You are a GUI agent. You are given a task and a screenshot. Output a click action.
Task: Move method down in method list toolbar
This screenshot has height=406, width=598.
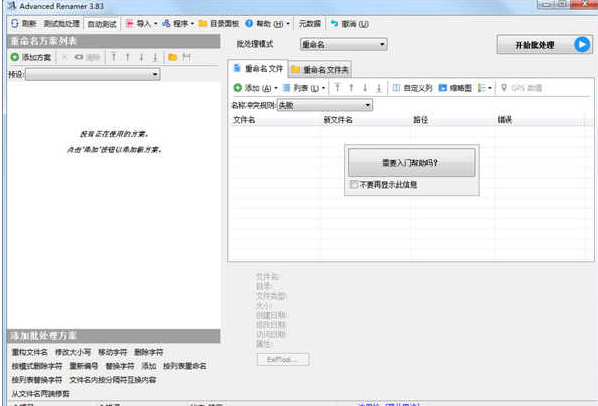[x=141, y=57]
